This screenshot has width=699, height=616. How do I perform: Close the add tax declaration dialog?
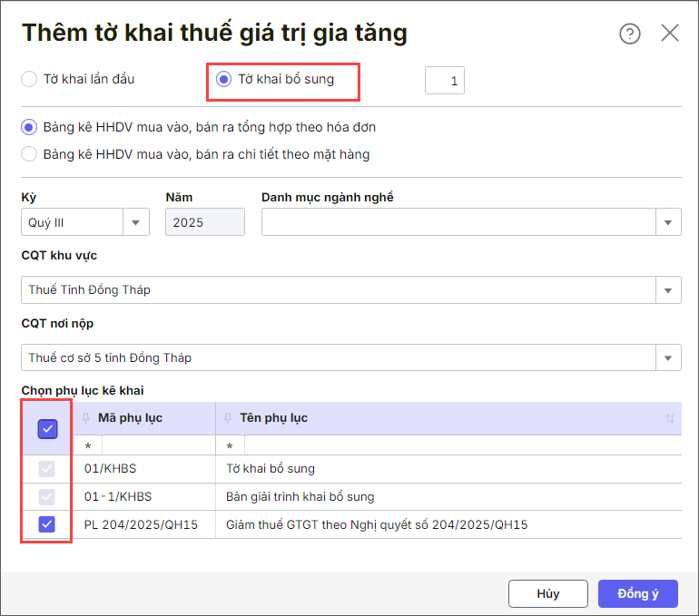[x=670, y=34]
